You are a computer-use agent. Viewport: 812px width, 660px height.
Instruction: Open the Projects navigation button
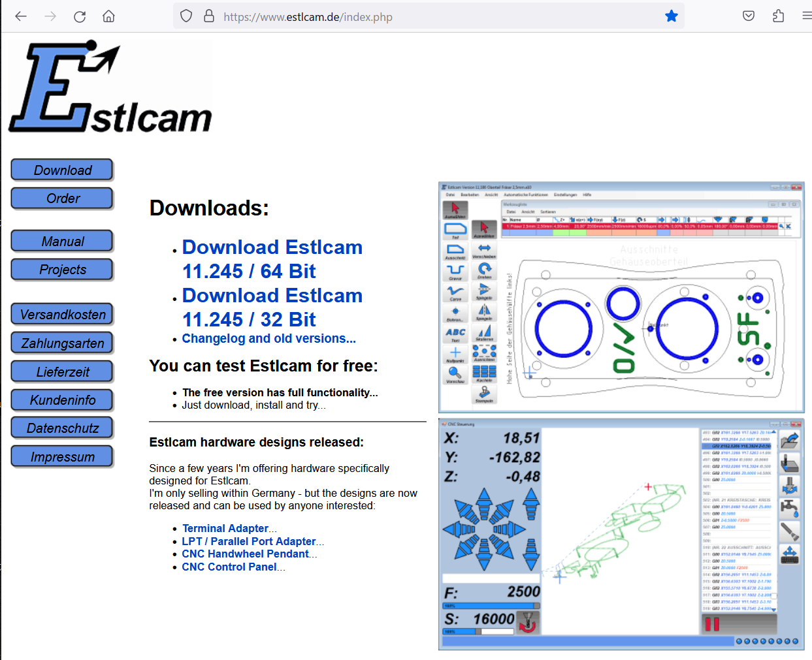pos(62,270)
